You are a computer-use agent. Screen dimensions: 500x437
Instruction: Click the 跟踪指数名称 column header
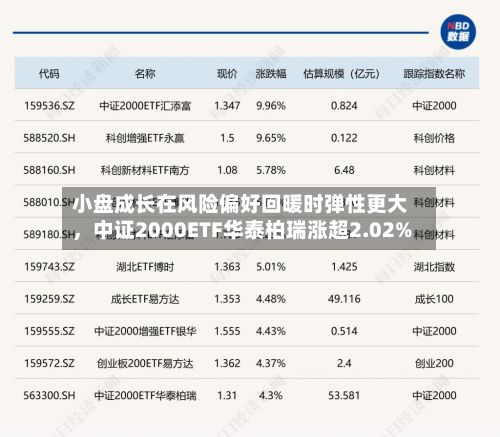434,73
